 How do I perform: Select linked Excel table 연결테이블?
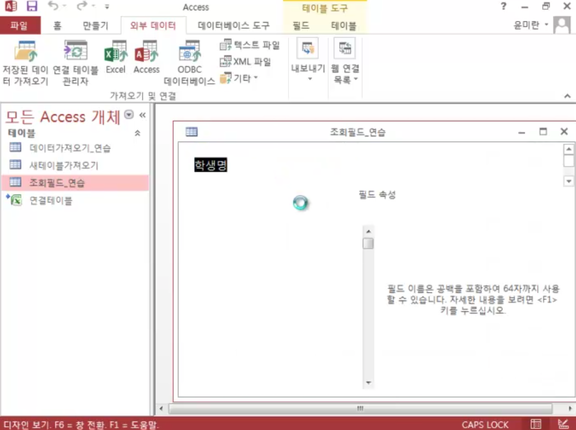[x=75, y=200]
